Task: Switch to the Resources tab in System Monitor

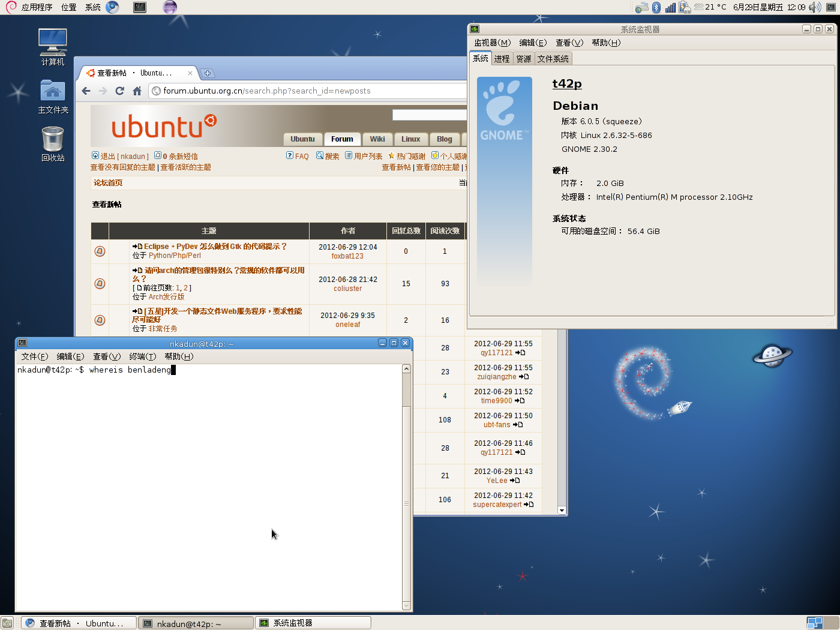Action: pyautogui.click(x=524, y=59)
